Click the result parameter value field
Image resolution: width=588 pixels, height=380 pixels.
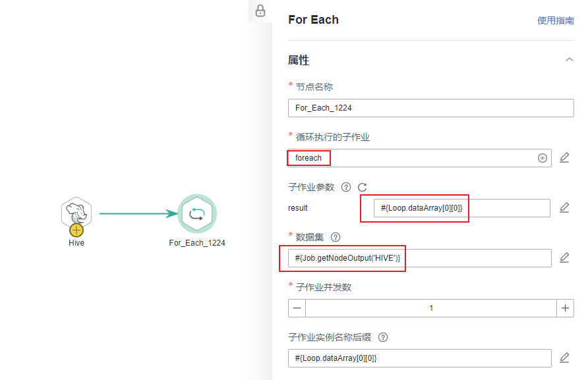461,208
